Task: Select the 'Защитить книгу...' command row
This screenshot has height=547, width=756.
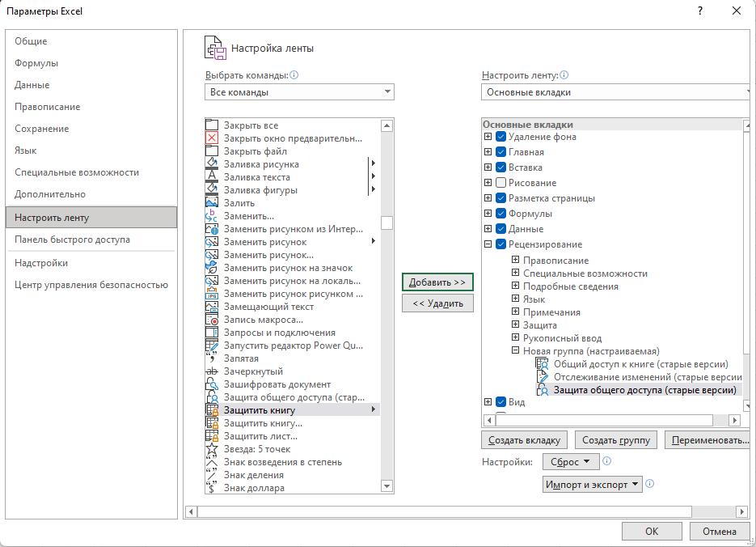Action: click(293, 423)
